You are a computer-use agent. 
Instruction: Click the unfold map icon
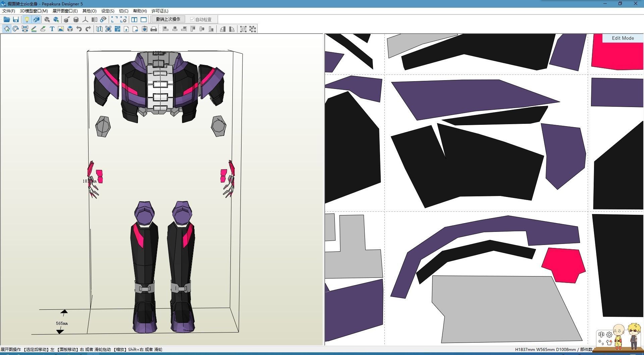click(99, 29)
